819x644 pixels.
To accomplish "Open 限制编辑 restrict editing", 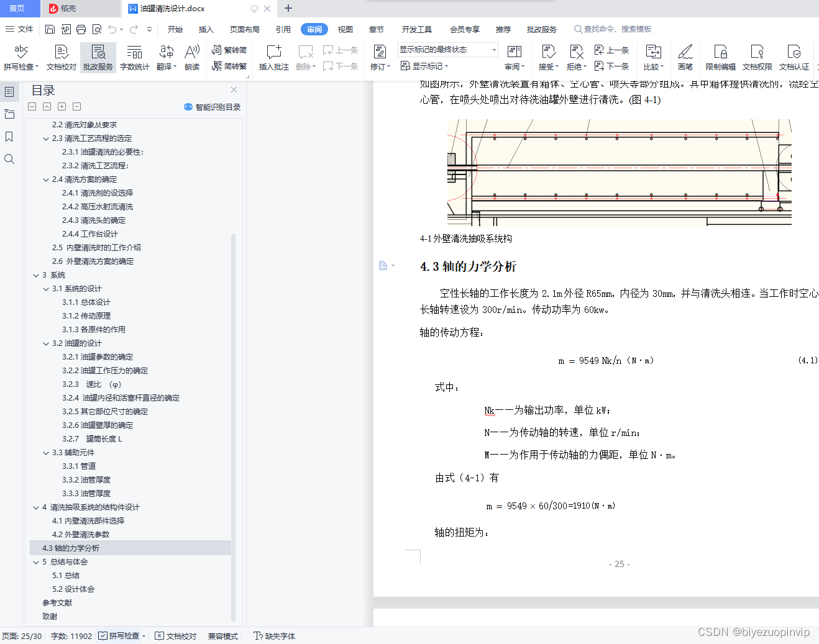I will (720, 58).
